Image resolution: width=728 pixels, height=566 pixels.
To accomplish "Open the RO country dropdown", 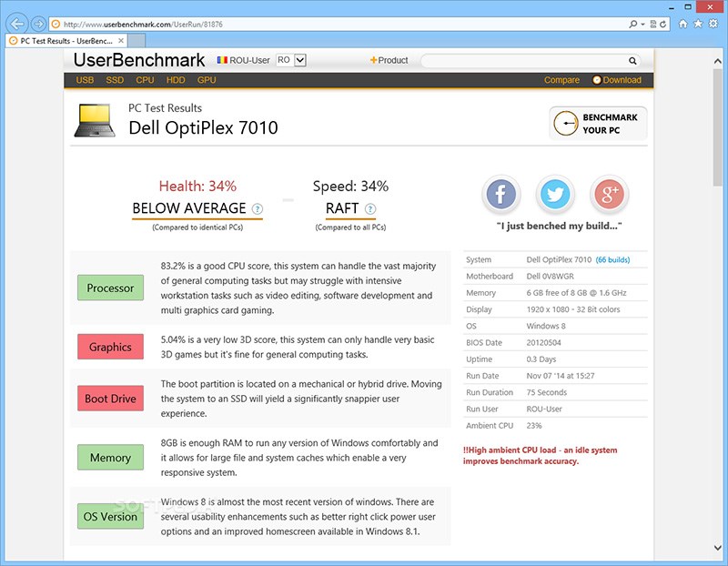I will pyautogui.click(x=291, y=60).
